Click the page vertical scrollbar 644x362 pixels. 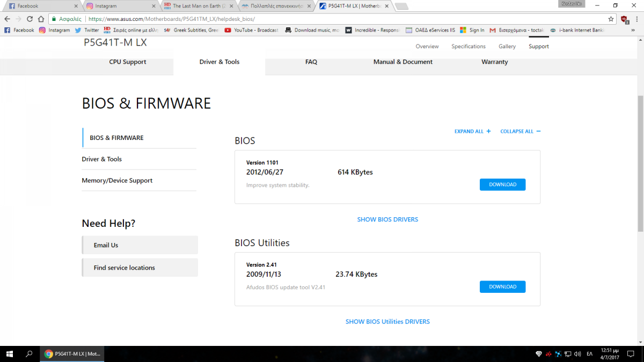tap(640, 164)
